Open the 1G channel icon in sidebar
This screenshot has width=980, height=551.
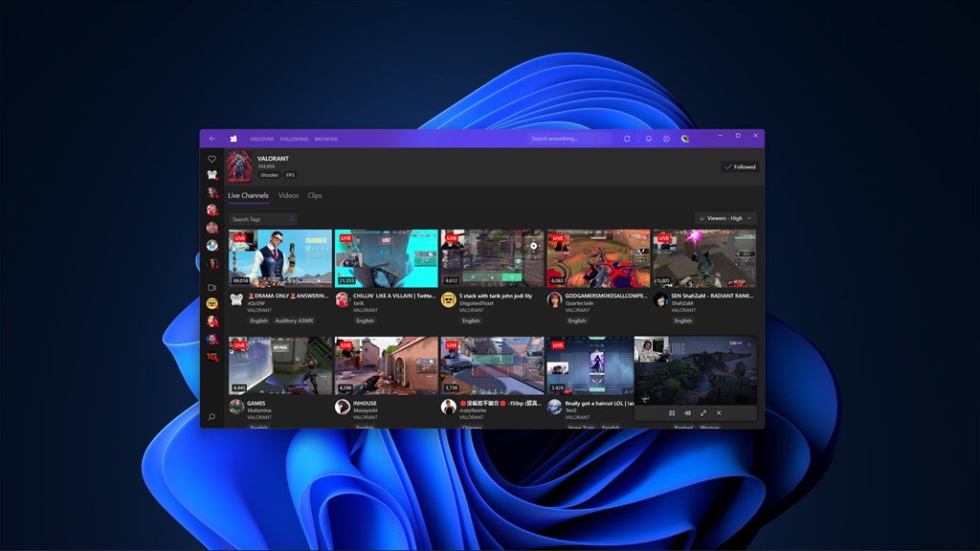(x=212, y=357)
